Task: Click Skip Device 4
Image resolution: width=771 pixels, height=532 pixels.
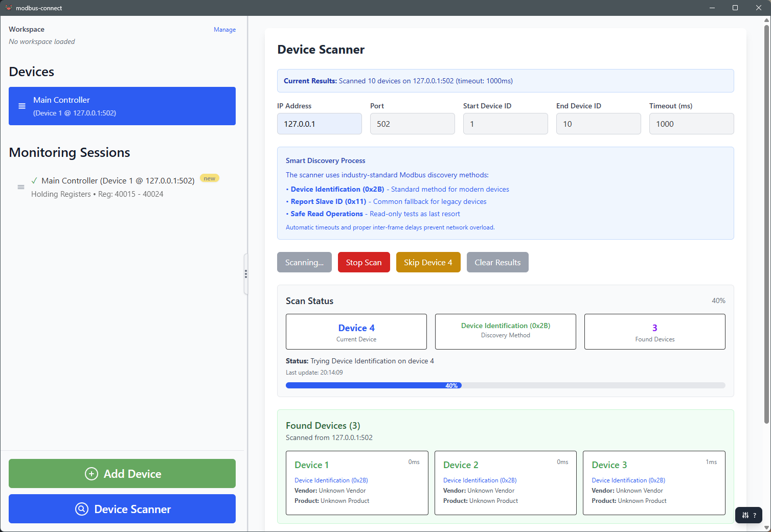Action: (x=428, y=262)
